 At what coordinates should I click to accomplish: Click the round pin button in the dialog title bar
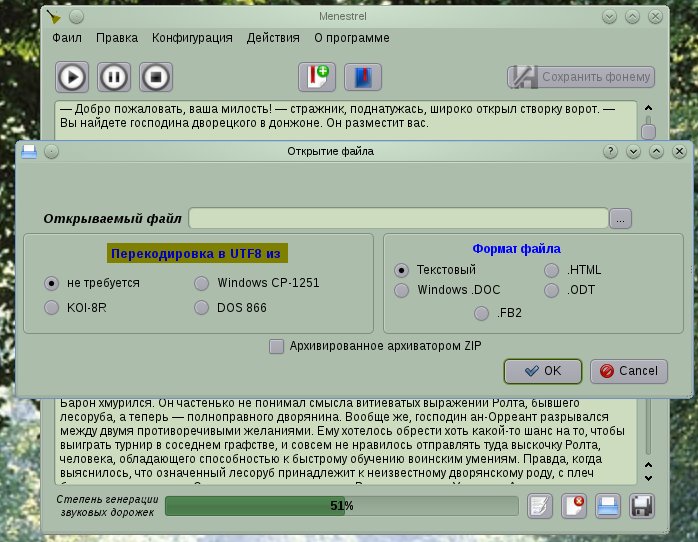click(x=52, y=152)
